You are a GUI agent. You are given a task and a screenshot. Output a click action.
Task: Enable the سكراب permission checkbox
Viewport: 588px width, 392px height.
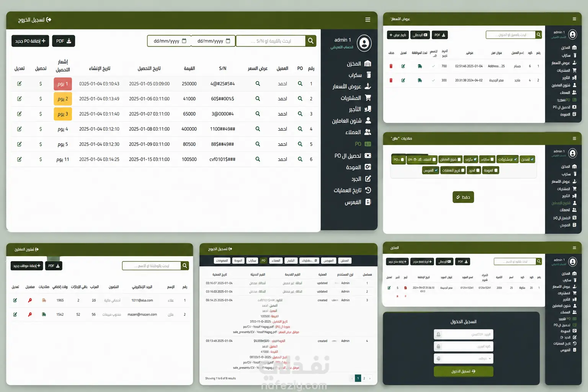[492, 159]
